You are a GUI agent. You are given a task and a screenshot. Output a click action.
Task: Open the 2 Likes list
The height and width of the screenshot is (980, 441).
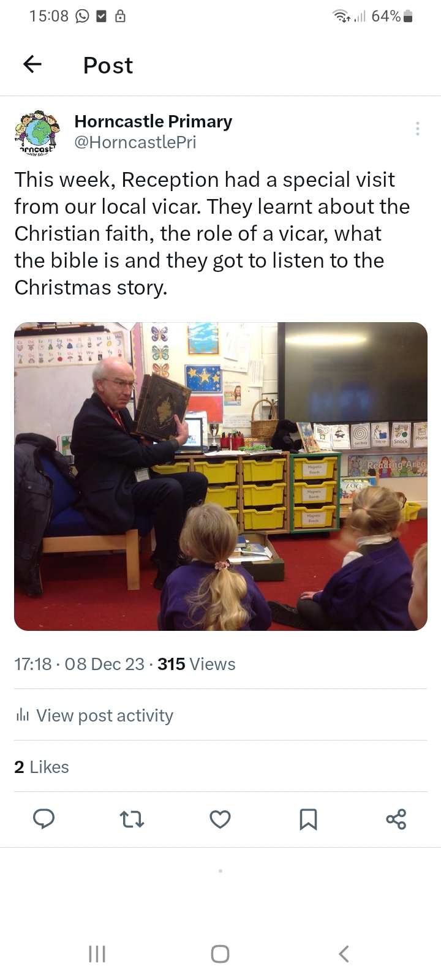pyautogui.click(x=42, y=767)
